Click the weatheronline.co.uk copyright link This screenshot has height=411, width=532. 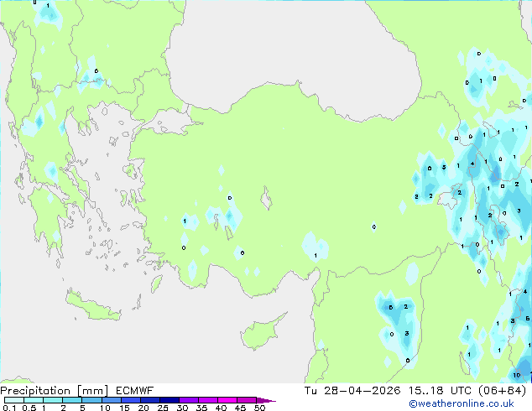tap(473, 403)
